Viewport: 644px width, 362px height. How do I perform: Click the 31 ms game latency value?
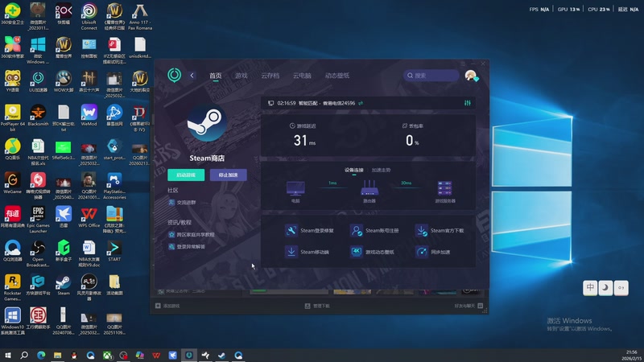[304, 141]
